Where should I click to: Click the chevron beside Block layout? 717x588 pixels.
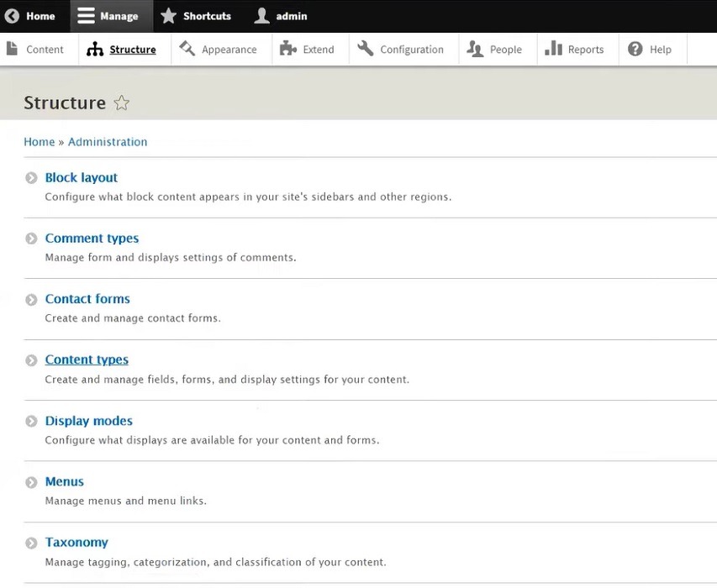31,177
